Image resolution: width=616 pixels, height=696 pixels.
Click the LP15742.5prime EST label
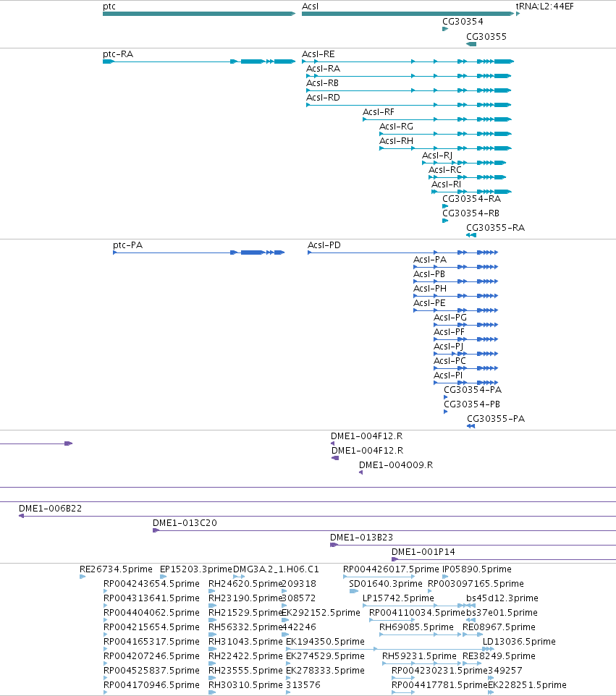[398, 598]
